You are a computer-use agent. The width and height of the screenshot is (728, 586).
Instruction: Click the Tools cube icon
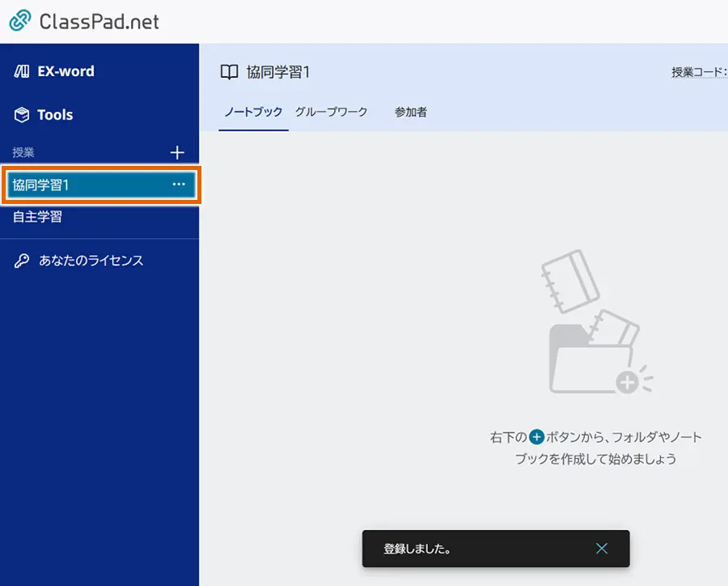pos(22,114)
